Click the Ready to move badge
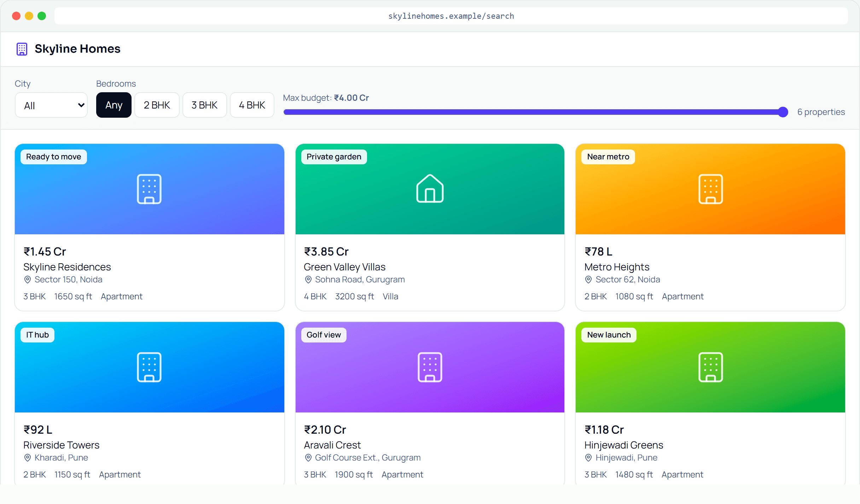 click(x=54, y=157)
